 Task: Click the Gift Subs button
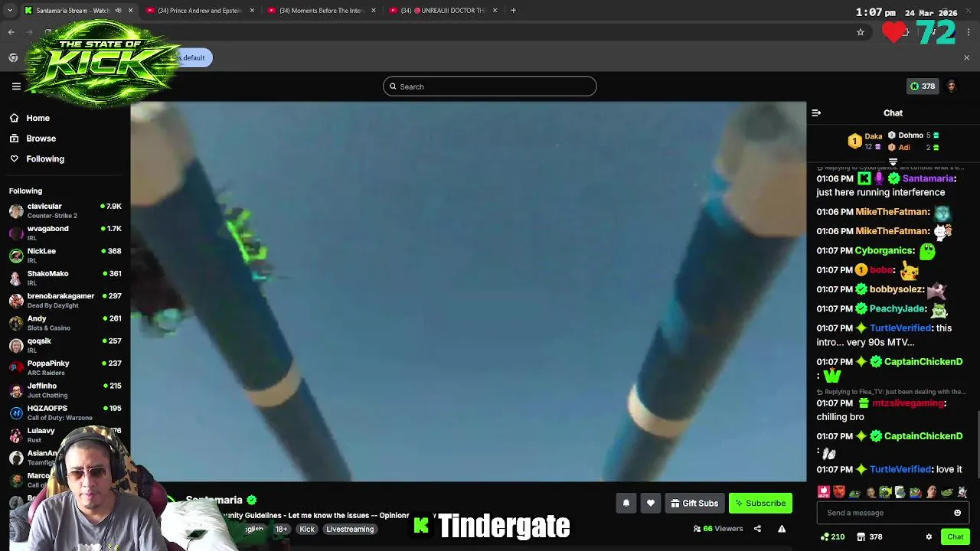pyautogui.click(x=694, y=503)
